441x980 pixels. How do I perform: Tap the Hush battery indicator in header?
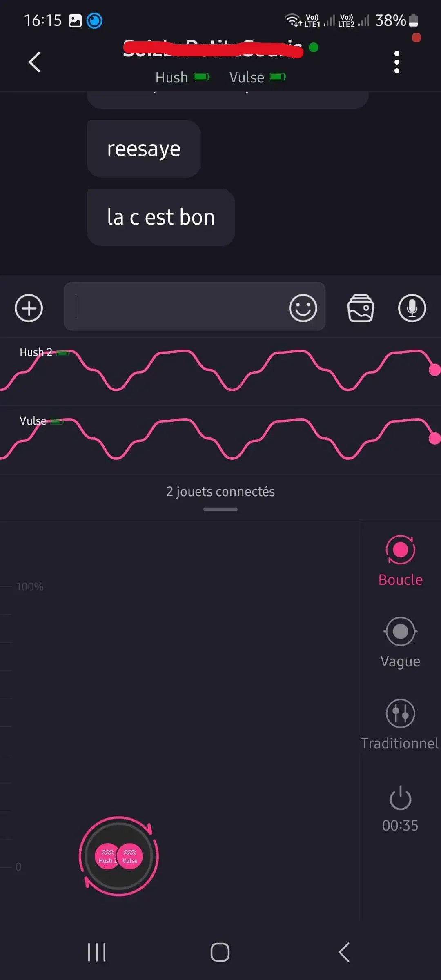pyautogui.click(x=201, y=77)
